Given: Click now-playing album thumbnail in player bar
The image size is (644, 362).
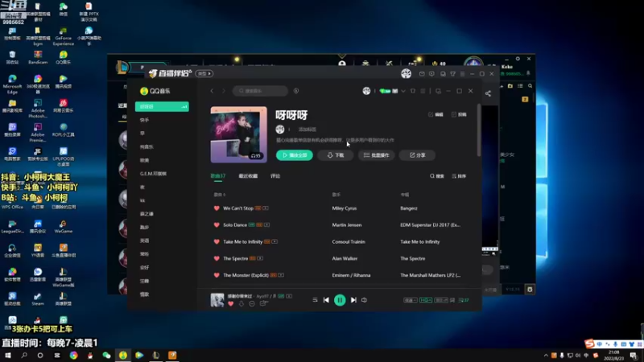Looking at the screenshot, I should pyautogui.click(x=217, y=300).
